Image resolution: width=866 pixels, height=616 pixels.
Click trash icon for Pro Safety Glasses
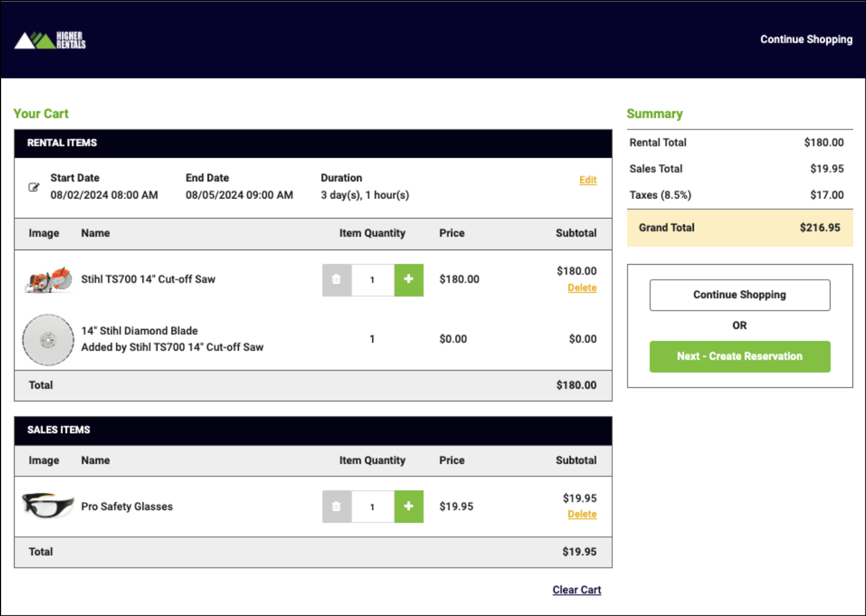coord(337,506)
